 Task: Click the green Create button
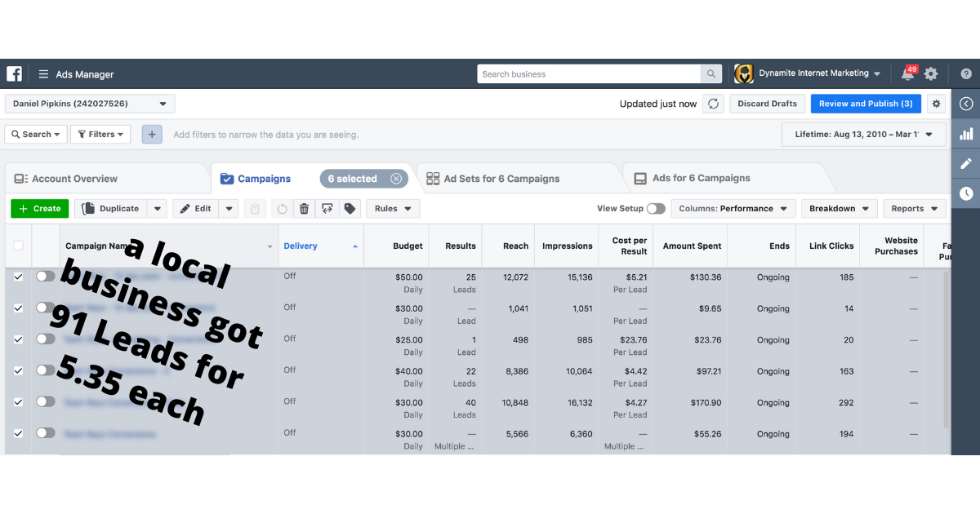[x=39, y=209]
